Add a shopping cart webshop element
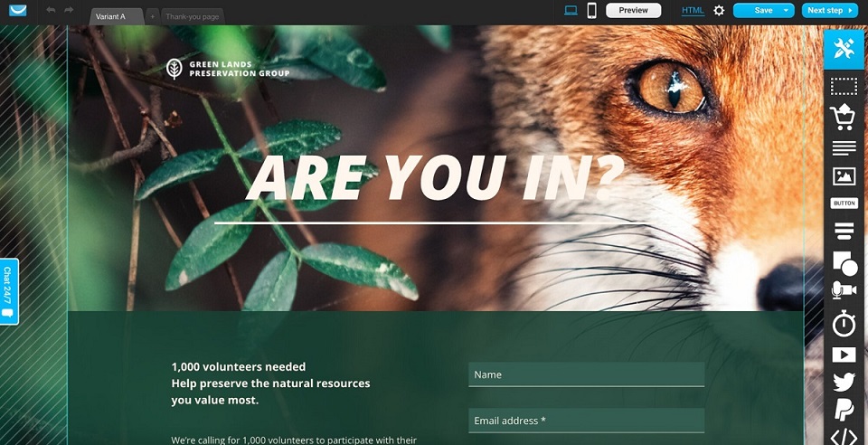The image size is (868, 445). tap(843, 117)
